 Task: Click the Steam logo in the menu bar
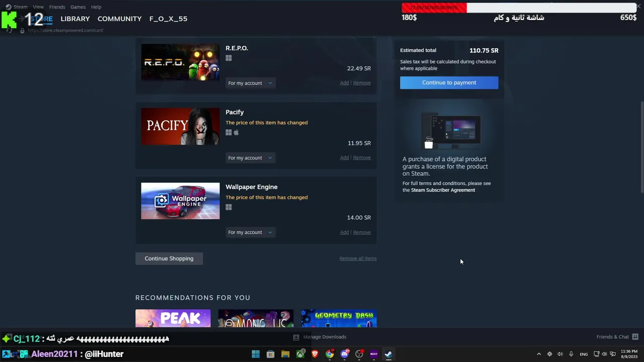click(8, 7)
